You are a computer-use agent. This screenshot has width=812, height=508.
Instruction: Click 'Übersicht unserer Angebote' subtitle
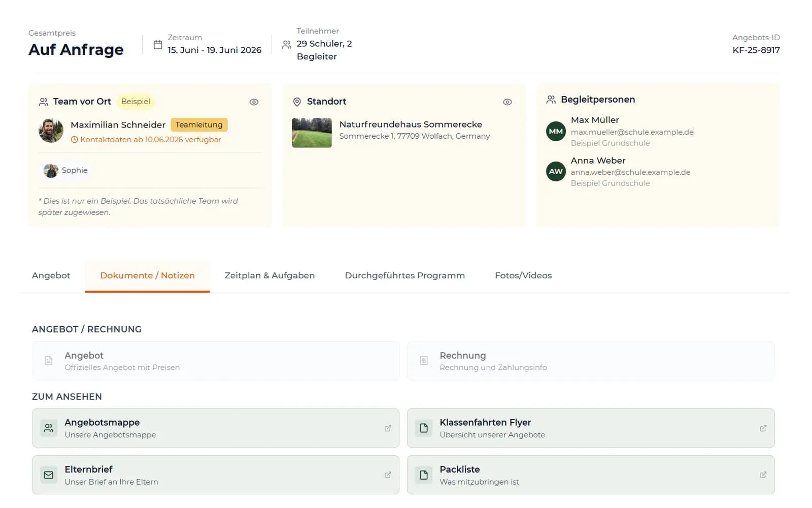click(492, 435)
